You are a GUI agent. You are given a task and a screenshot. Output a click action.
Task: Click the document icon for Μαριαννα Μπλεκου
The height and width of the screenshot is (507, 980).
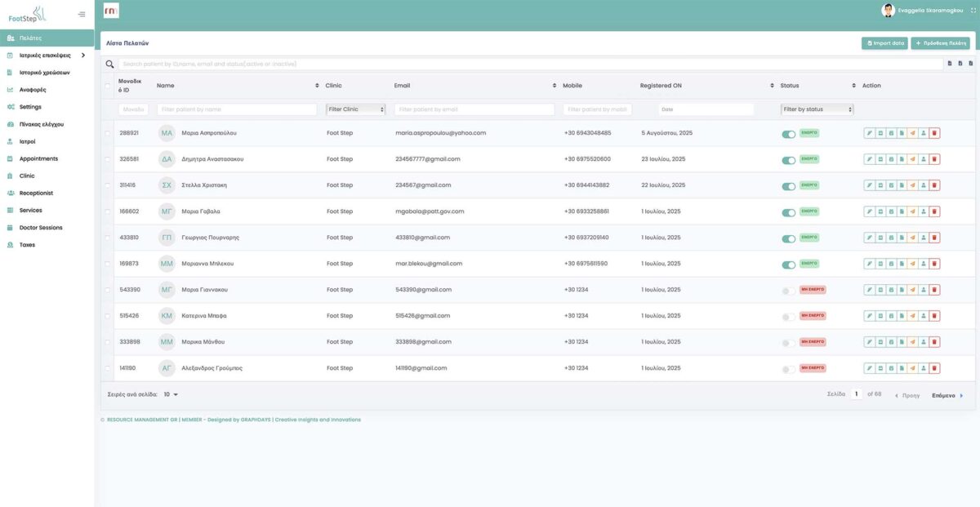(902, 264)
